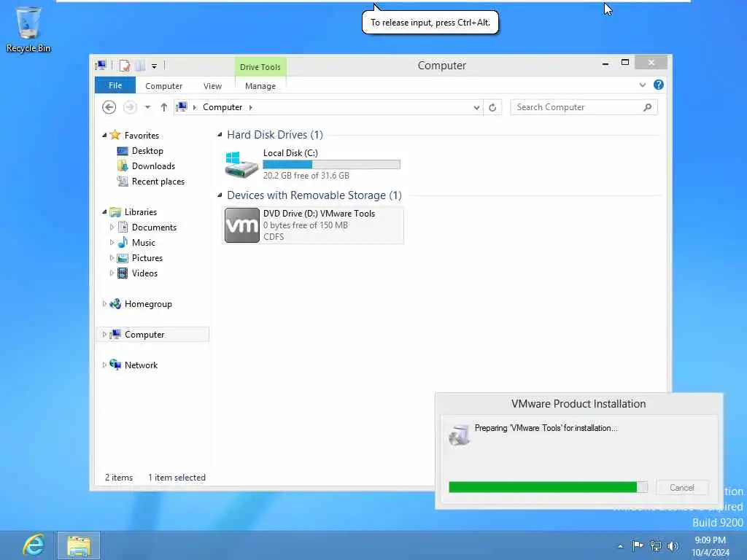The height and width of the screenshot is (560, 747).
Task: Open the Recycle Bin desktop icon
Action: 28,28
